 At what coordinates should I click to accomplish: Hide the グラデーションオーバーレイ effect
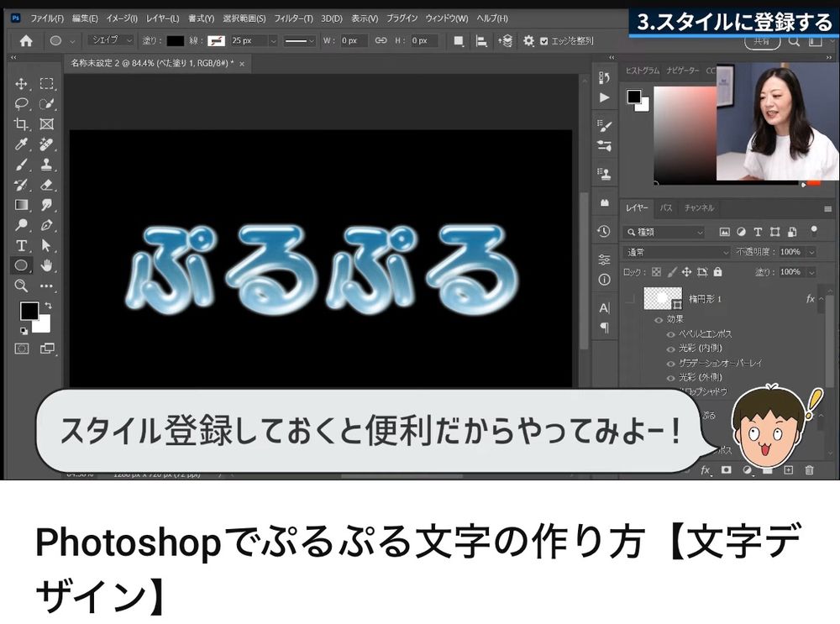coord(670,363)
